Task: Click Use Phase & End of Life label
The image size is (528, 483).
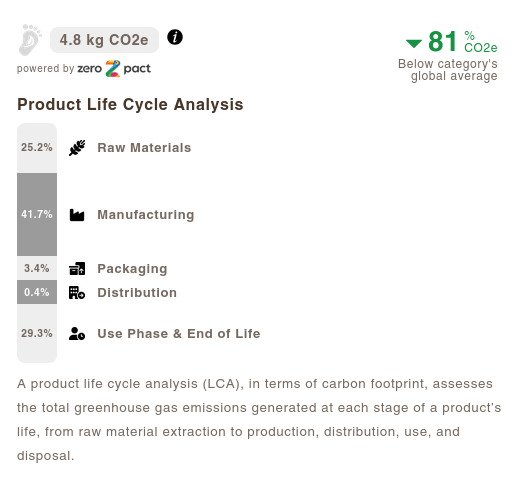Action: coord(179,334)
